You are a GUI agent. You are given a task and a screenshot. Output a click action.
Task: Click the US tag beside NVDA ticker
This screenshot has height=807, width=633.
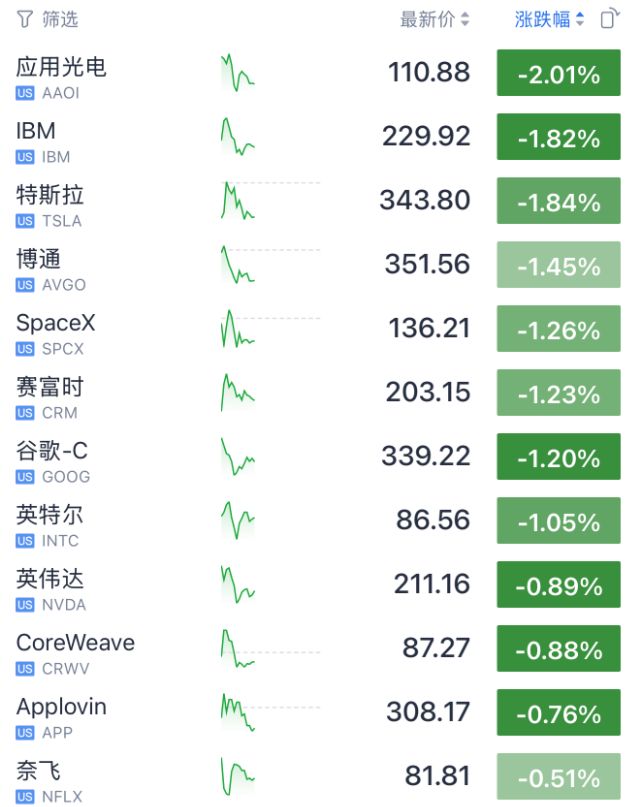coord(25,605)
